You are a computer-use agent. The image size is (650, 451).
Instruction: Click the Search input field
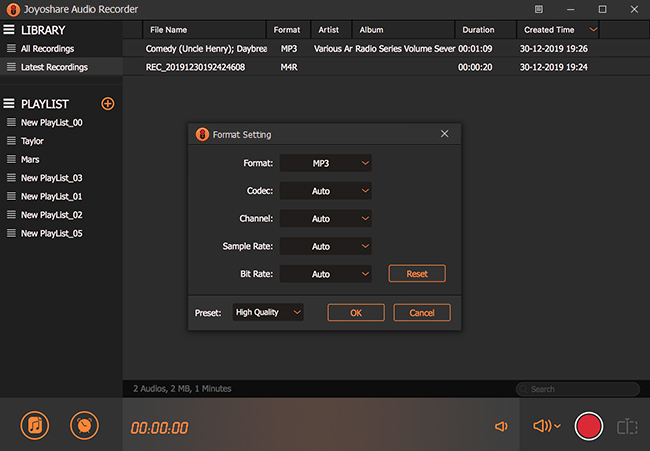point(580,389)
